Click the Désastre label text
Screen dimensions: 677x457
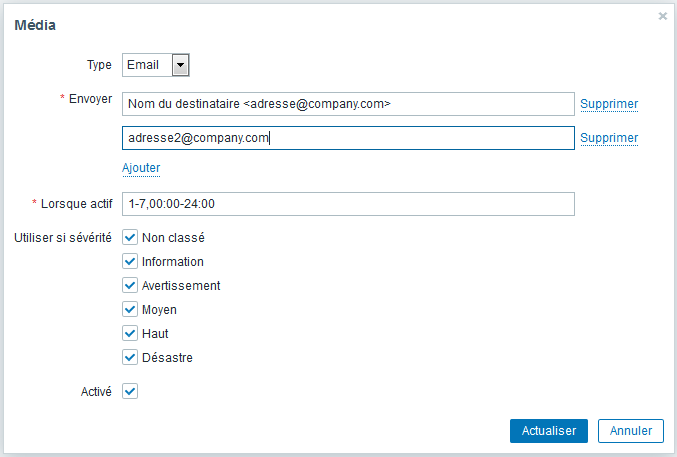167,357
